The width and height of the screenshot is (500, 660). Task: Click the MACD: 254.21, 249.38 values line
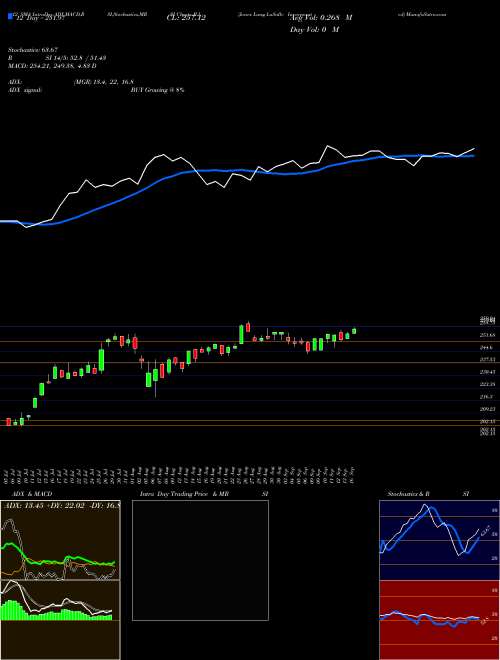[x=52, y=66]
